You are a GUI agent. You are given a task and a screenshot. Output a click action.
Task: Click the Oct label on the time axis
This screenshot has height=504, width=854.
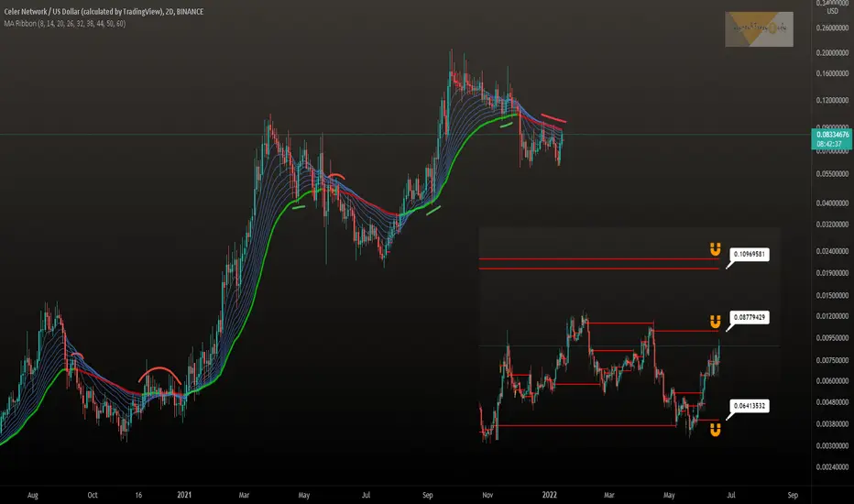93,495
